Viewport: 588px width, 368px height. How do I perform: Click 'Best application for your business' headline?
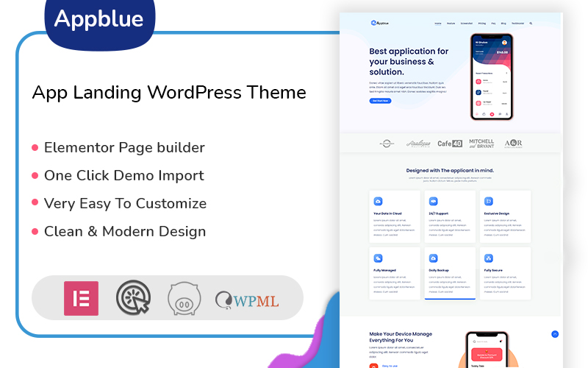pyautogui.click(x=409, y=61)
